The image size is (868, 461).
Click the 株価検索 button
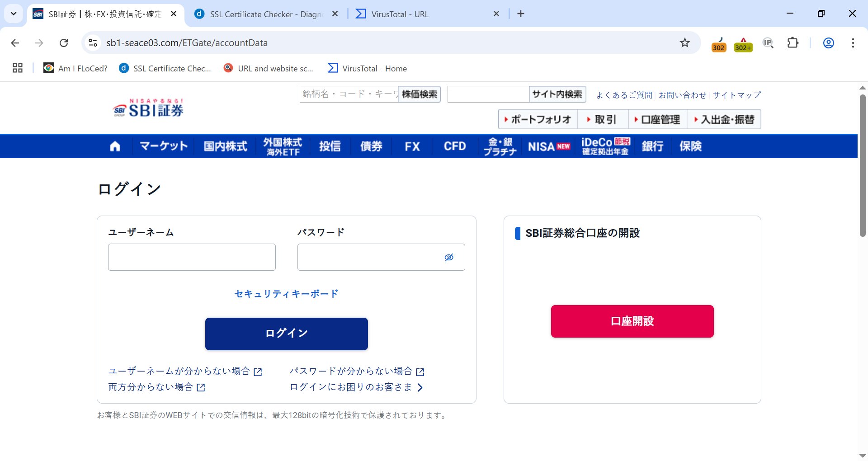pyautogui.click(x=419, y=94)
